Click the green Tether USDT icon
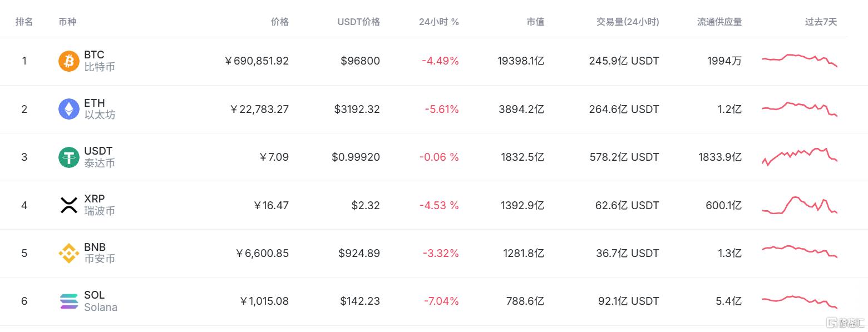868x332 pixels. pyautogui.click(x=69, y=157)
